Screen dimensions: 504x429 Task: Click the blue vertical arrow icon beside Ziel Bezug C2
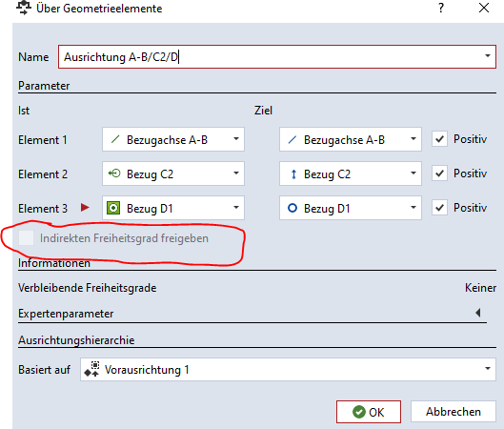(x=293, y=174)
